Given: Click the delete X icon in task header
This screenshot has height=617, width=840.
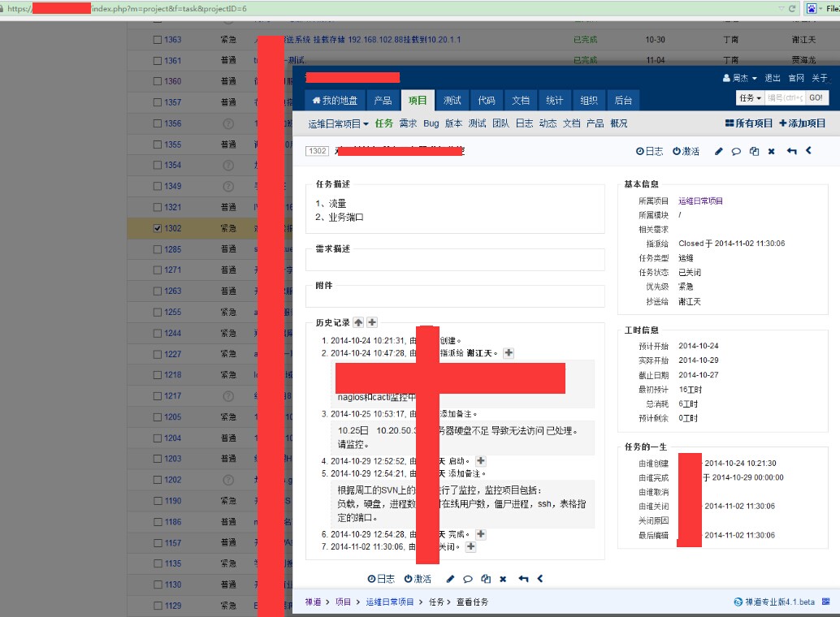Looking at the screenshot, I should pyautogui.click(x=771, y=152).
